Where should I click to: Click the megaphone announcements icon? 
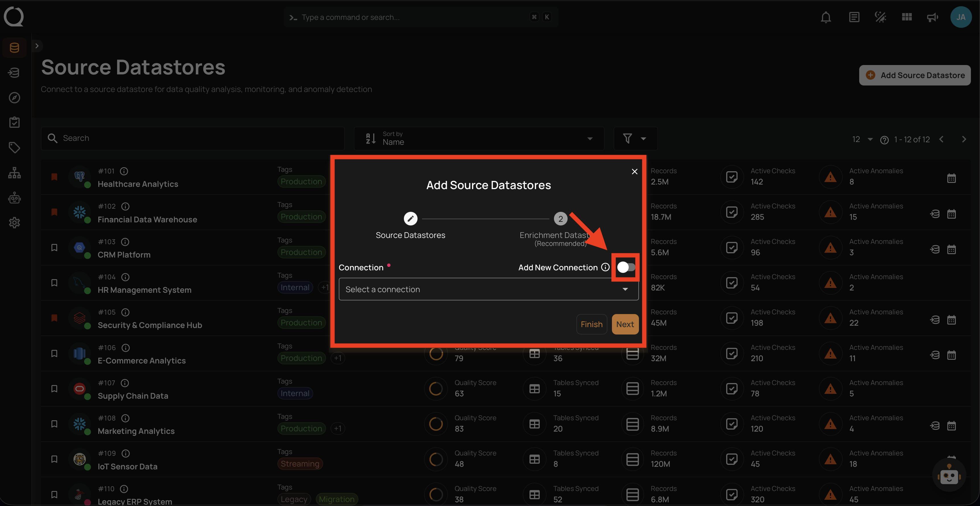[932, 17]
